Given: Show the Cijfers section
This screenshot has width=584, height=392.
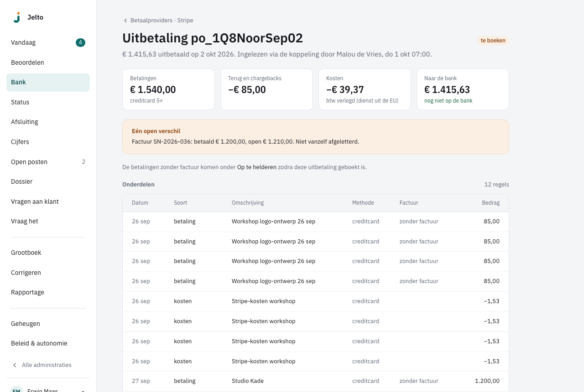Looking at the screenshot, I should coord(48,142).
